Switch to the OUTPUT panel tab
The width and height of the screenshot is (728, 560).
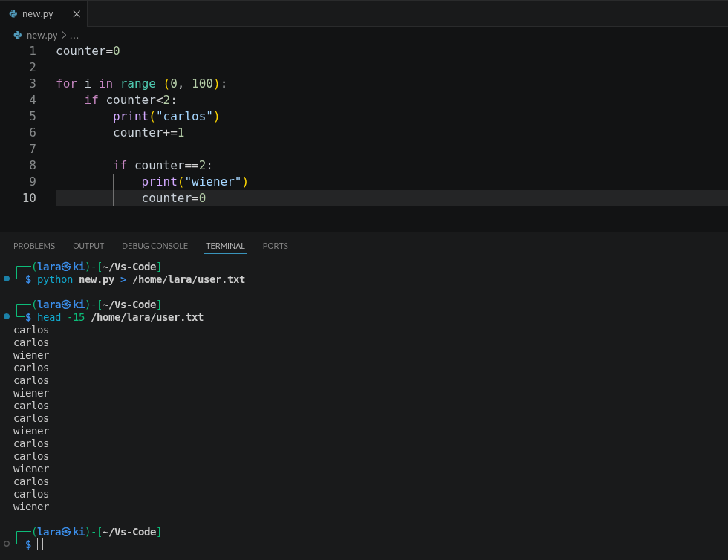88,246
